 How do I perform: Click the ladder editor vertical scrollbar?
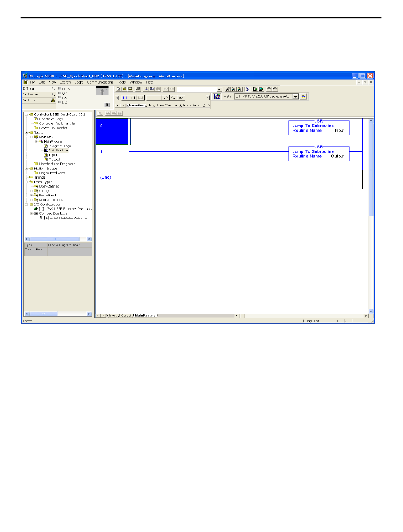pyautogui.click(x=371, y=216)
